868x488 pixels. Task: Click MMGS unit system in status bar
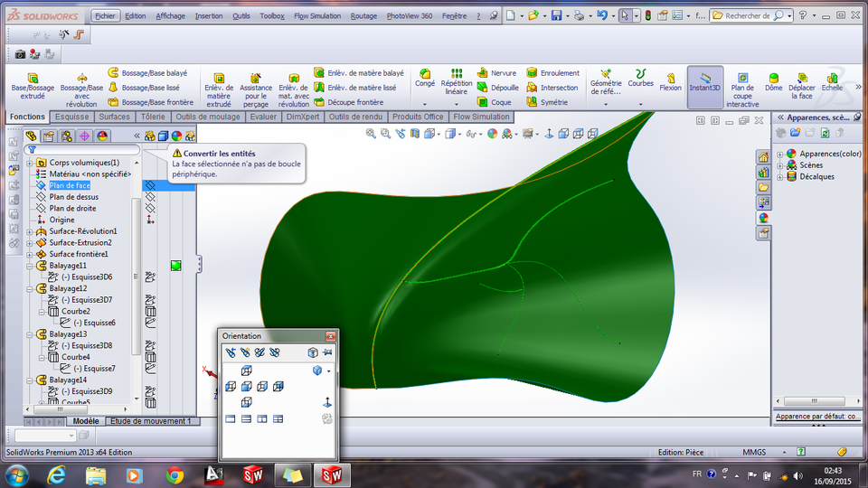754,452
